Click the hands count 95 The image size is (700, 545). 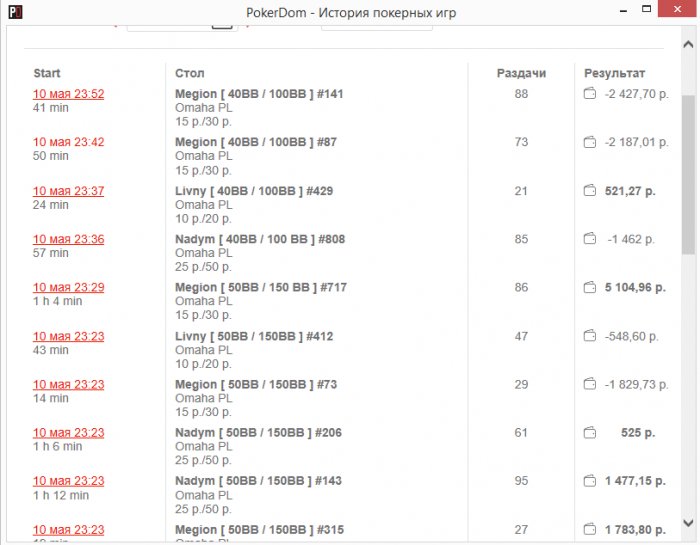(521, 481)
